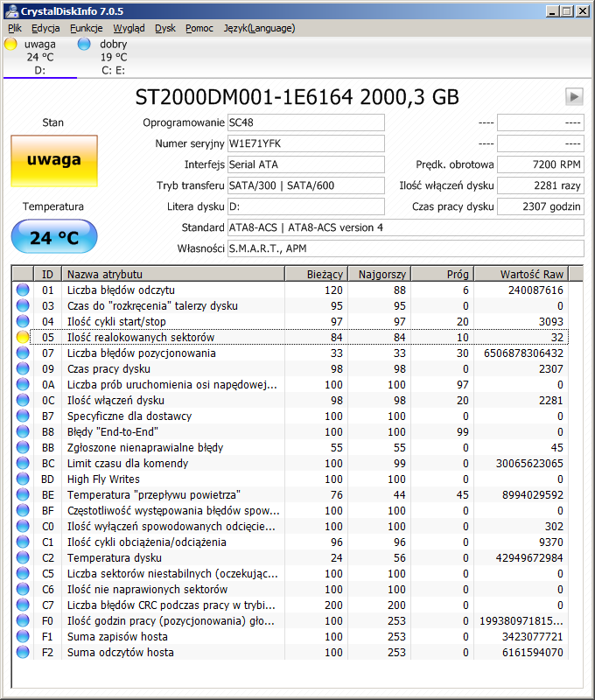
Task: Select row Ilość realokowanych sektorów
Action: (290, 337)
